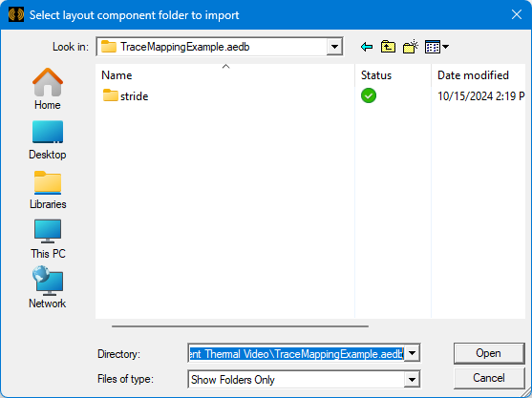Click the Open button
The height and width of the screenshot is (398, 532).
489,353
